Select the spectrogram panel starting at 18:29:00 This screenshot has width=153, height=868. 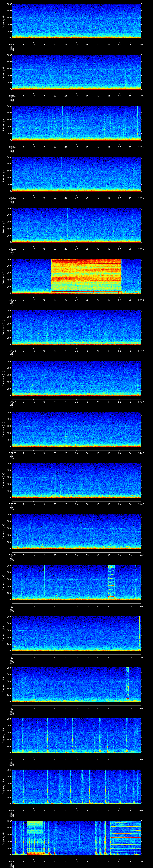[x=77, y=786]
